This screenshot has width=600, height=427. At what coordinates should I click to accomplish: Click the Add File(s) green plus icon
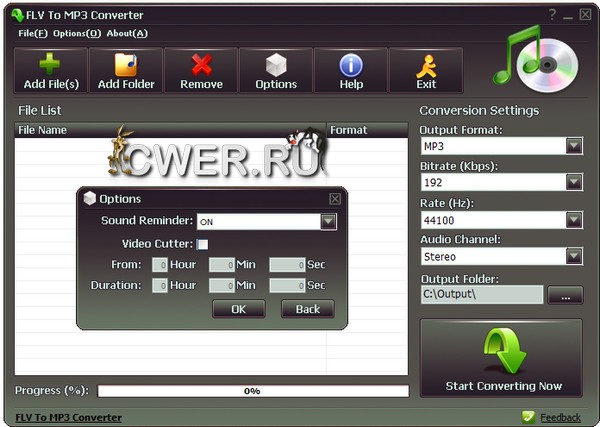[x=50, y=64]
